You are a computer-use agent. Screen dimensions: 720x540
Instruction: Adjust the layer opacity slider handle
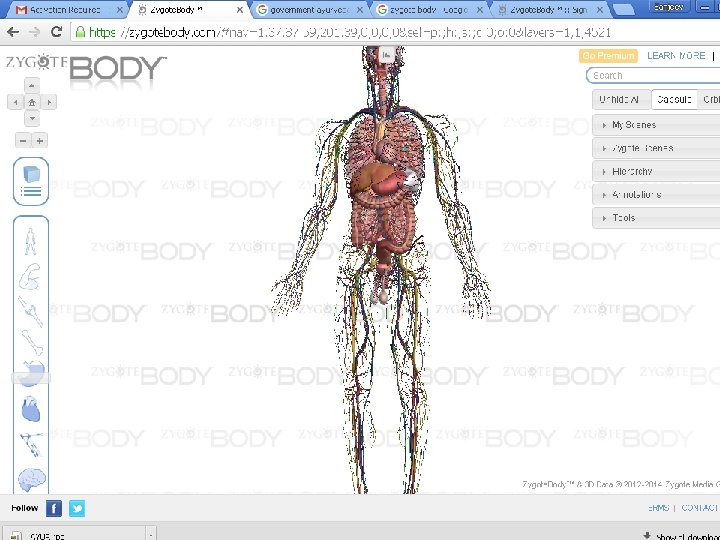click(31, 378)
